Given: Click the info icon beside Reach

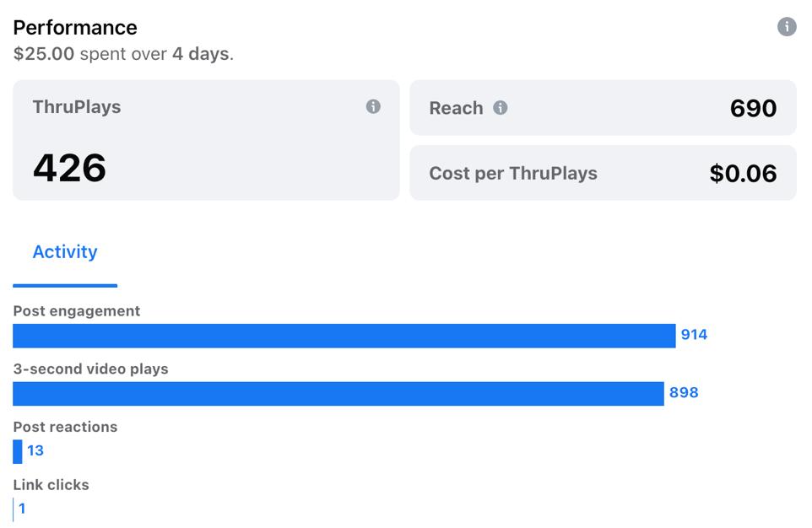Looking at the screenshot, I should pos(501,108).
